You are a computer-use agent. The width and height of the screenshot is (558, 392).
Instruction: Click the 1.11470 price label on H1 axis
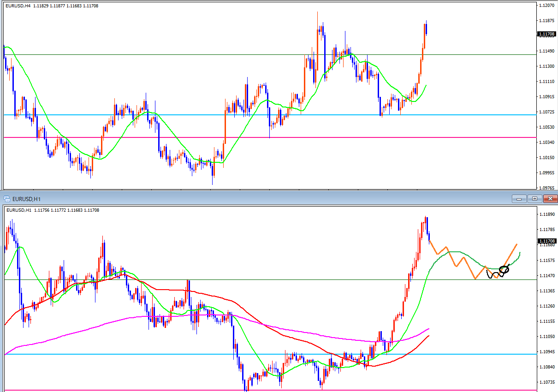tap(546, 276)
